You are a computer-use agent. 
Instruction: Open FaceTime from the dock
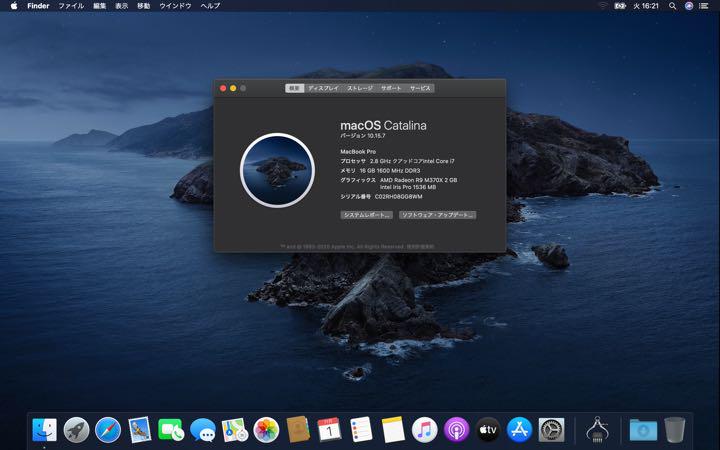click(171, 430)
